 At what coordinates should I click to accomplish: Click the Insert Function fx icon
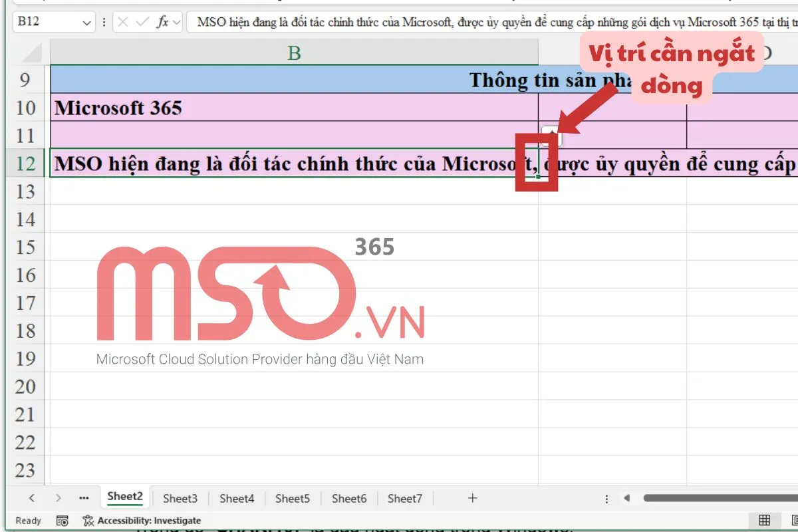[162, 22]
